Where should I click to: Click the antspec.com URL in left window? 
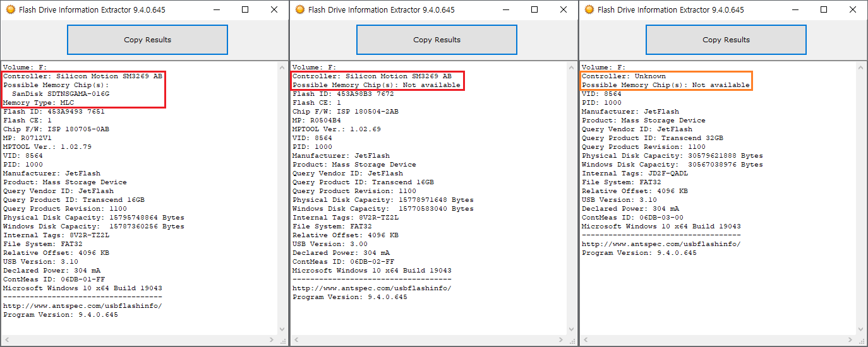[x=83, y=305]
